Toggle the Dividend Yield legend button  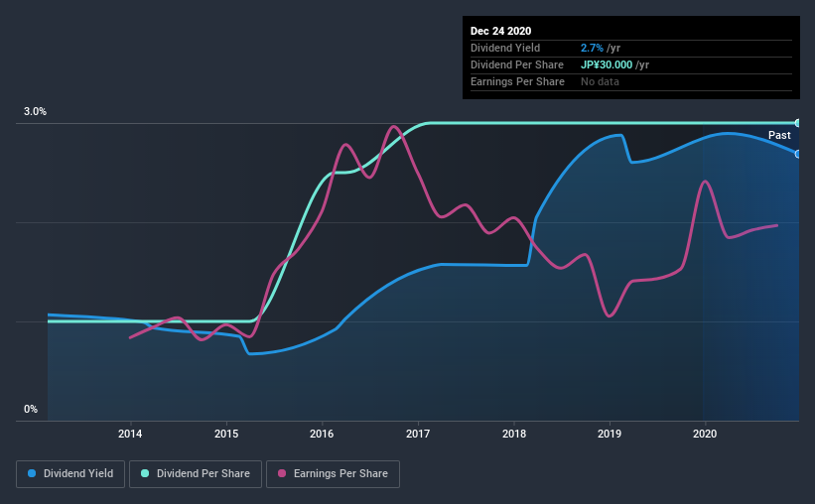[x=70, y=474]
